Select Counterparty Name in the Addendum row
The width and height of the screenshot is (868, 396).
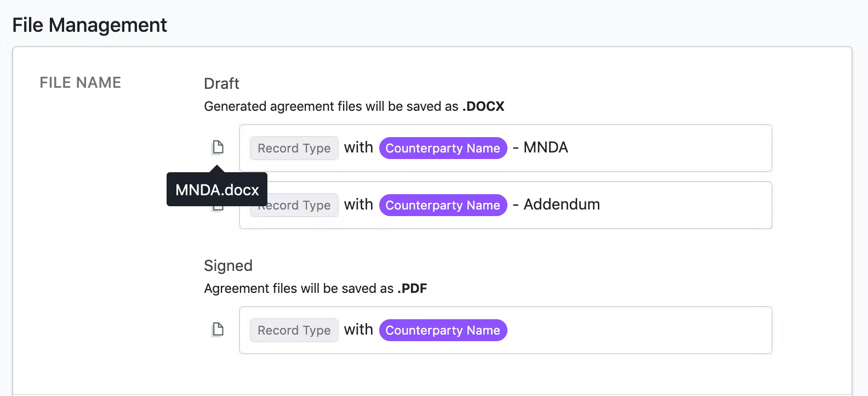click(x=443, y=205)
